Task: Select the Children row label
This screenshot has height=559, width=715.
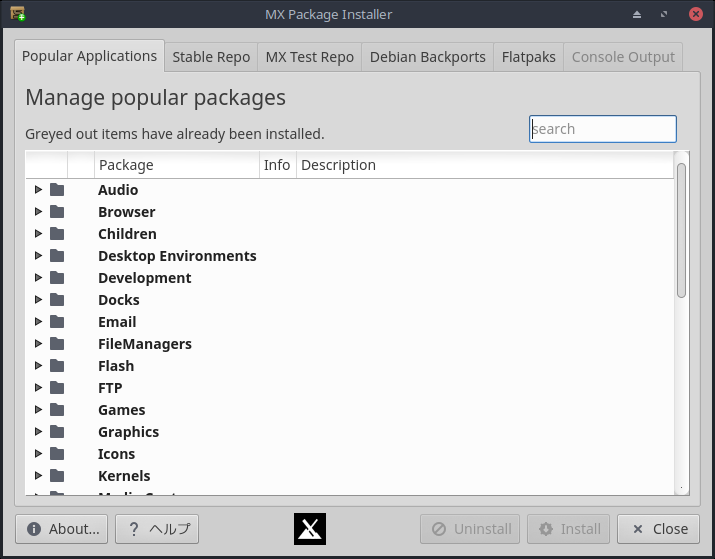Action: pos(127,233)
